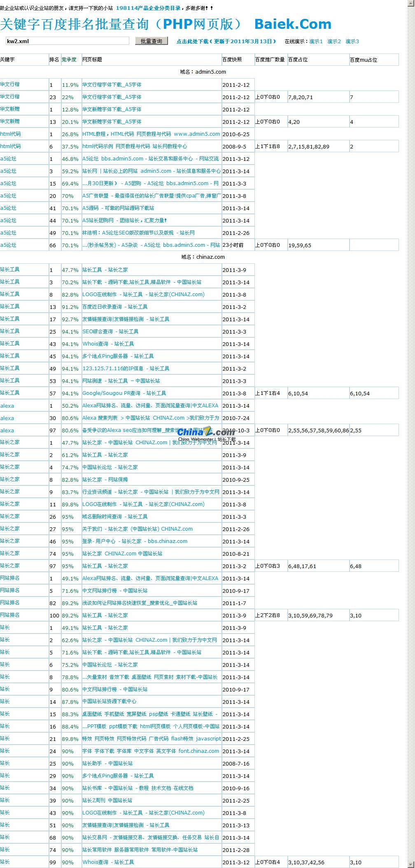Open the alexa keyword link ranked 30

[7, 418]
